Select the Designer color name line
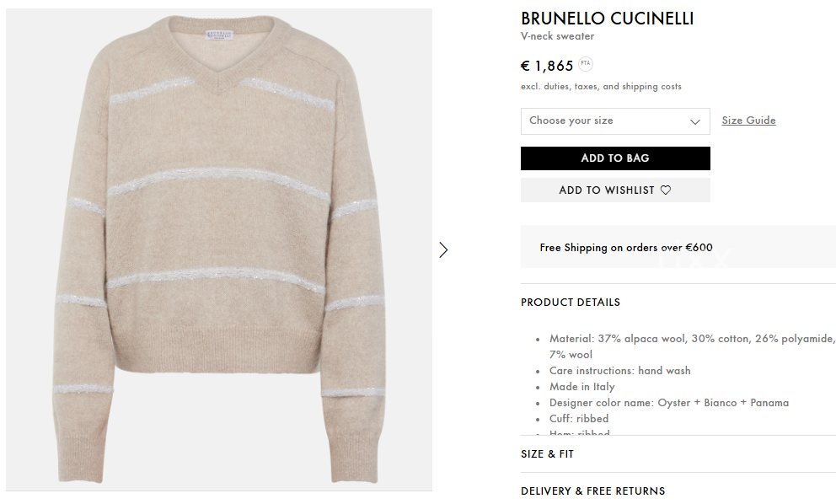The width and height of the screenshot is (836, 504). pyautogui.click(x=669, y=403)
